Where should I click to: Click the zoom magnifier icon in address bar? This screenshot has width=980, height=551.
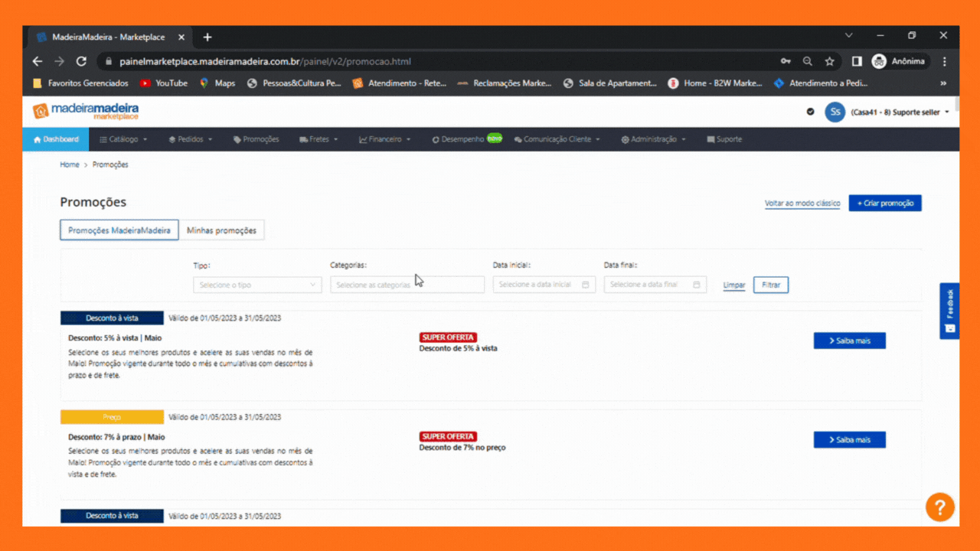(x=808, y=61)
